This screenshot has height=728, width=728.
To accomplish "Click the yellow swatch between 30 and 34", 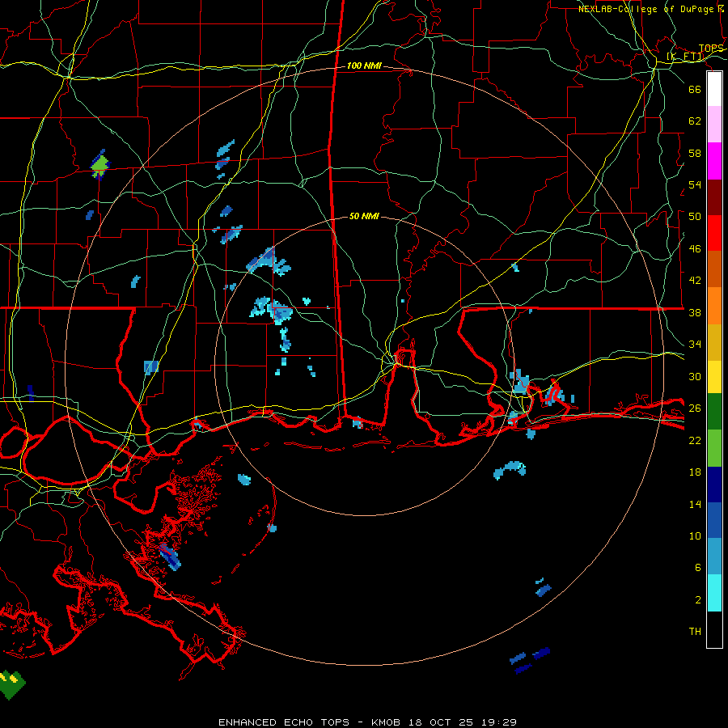I will (714, 377).
